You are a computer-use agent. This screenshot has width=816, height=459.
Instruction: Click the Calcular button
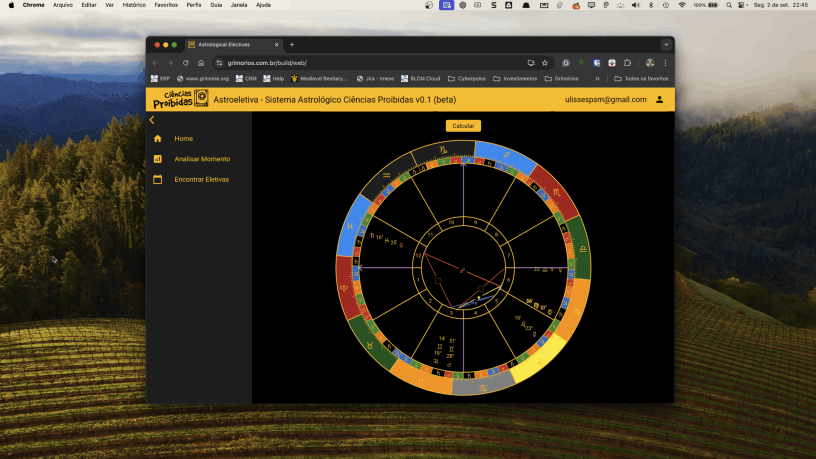pos(463,126)
